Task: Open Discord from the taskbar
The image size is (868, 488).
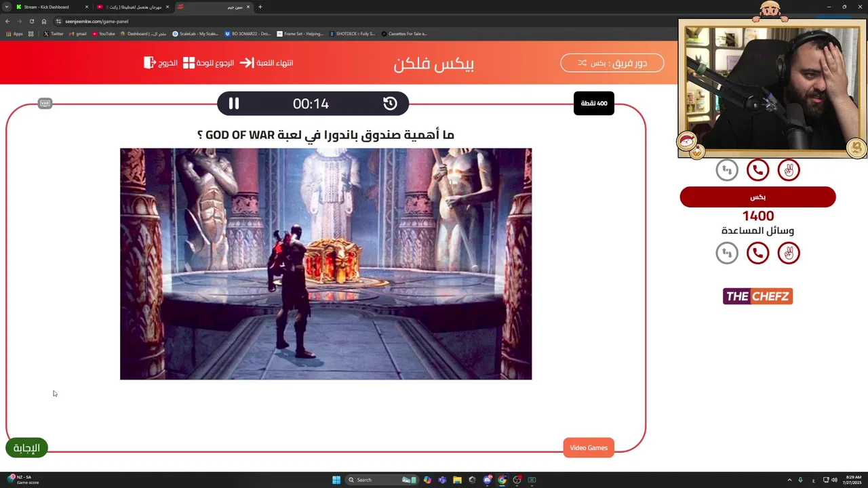Action: pyautogui.click(x=488, y=480)
